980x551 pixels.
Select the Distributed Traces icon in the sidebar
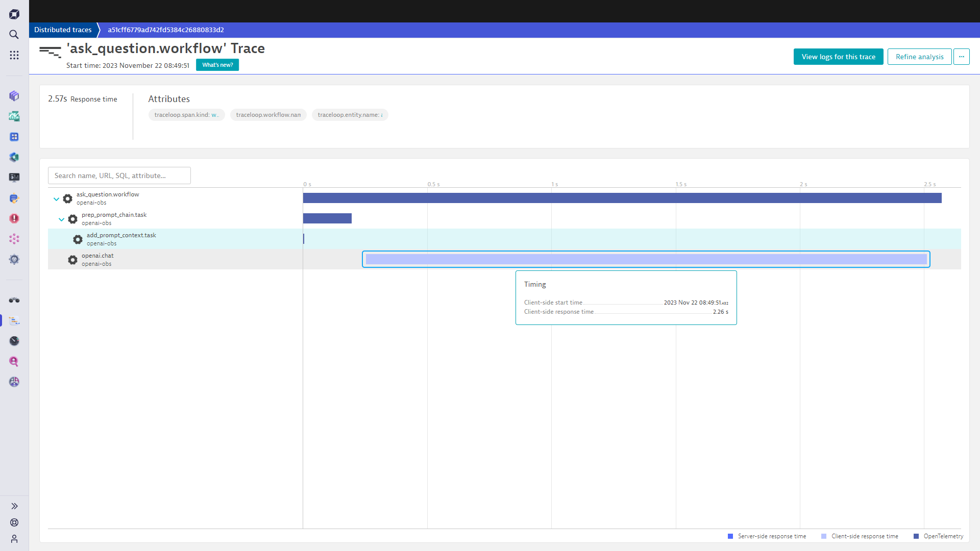pyautogui.click(x=14, y=320)
